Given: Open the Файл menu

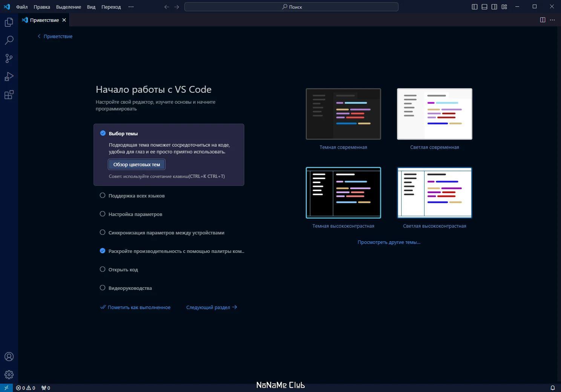Looking at the screenshot, I should coord(22,7).
